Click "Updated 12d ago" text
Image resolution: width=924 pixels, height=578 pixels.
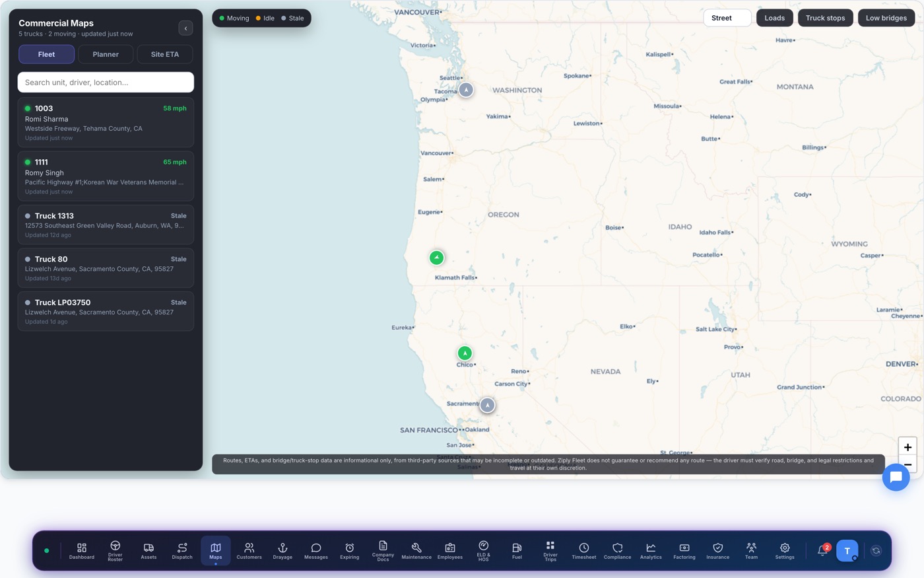coord(48,235)
